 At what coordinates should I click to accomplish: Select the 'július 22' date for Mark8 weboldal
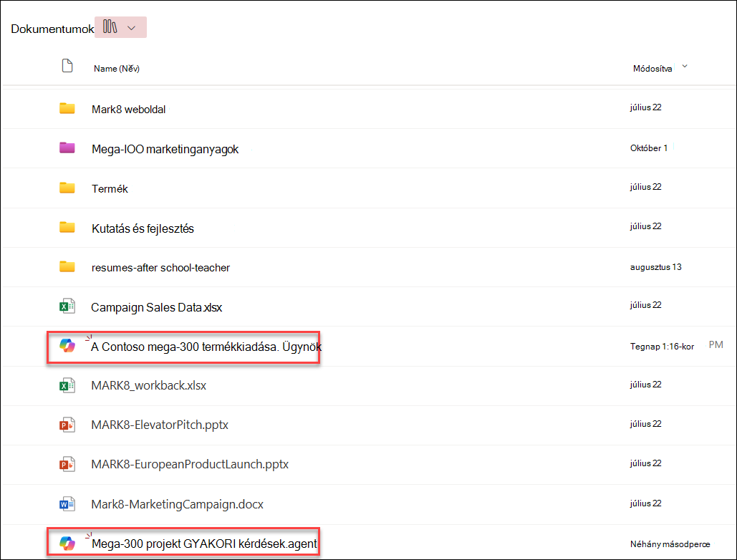(646, 107)
